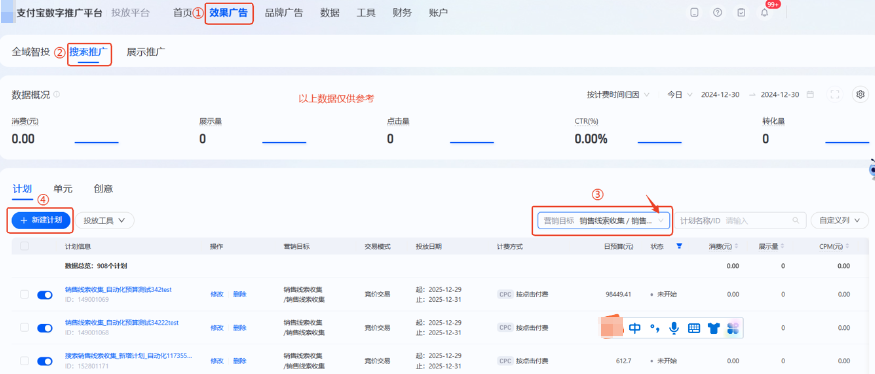Click the blue filter icon beside 状态
This screenshot has height=374, width=875.
(x=679, y=246)
